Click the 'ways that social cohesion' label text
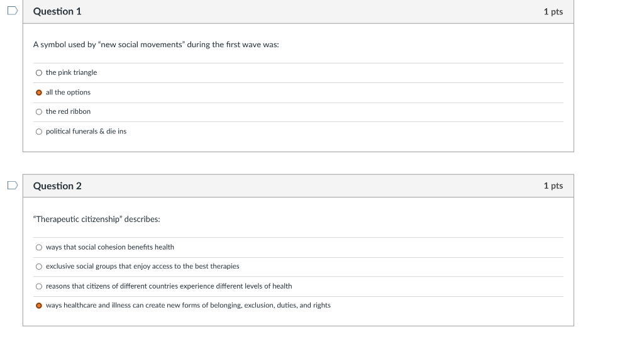Screen dimensions: 644x339 point(110,247)
